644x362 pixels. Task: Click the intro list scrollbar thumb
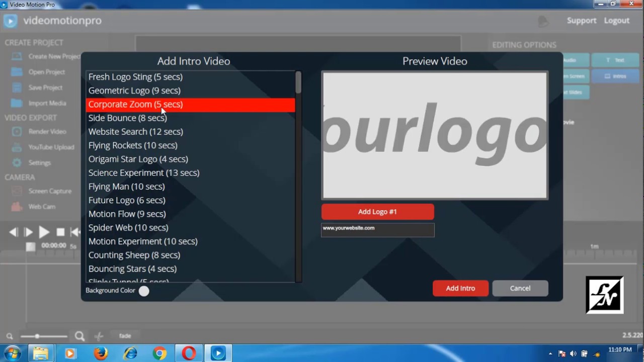pos(298,82)
